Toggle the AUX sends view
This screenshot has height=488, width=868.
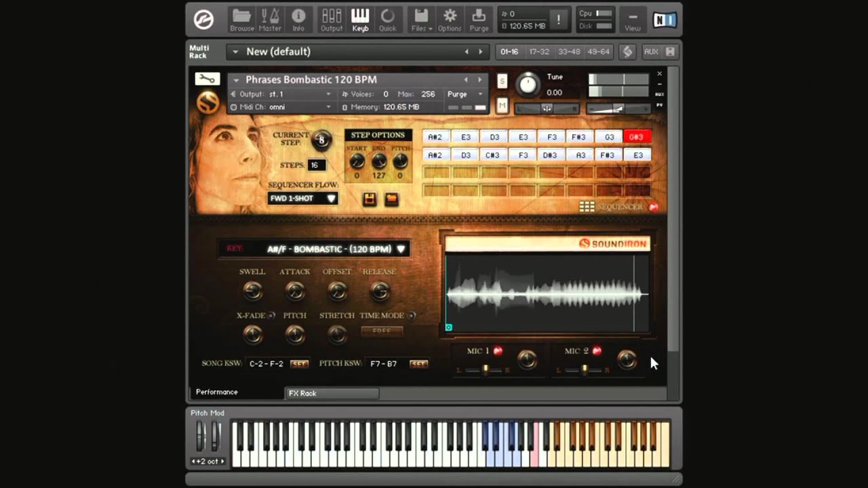click(x=651, y=52)
